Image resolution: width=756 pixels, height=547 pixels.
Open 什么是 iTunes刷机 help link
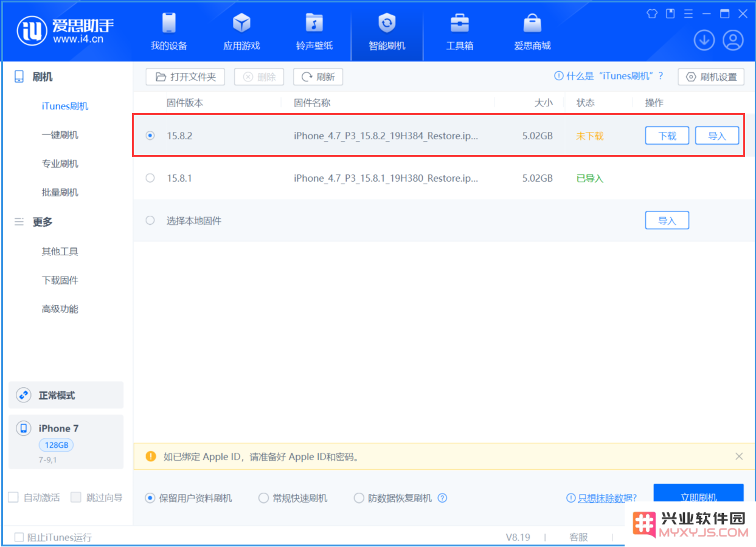click(609, 77)
